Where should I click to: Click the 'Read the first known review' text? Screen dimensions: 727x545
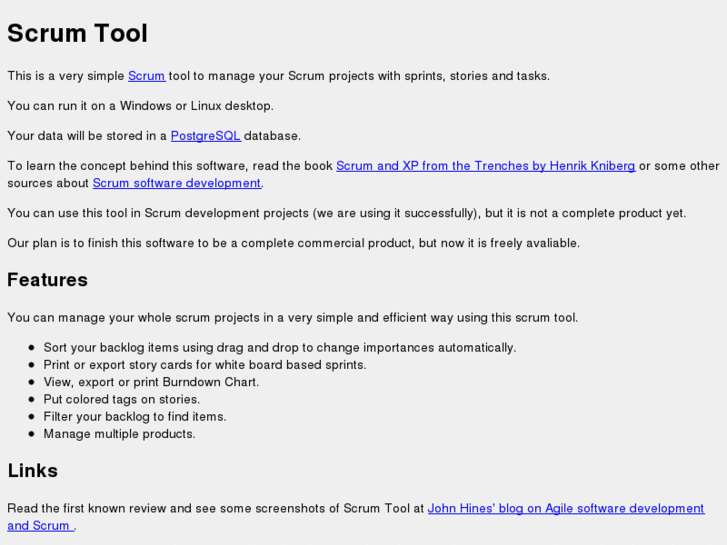tap(215, 508)
